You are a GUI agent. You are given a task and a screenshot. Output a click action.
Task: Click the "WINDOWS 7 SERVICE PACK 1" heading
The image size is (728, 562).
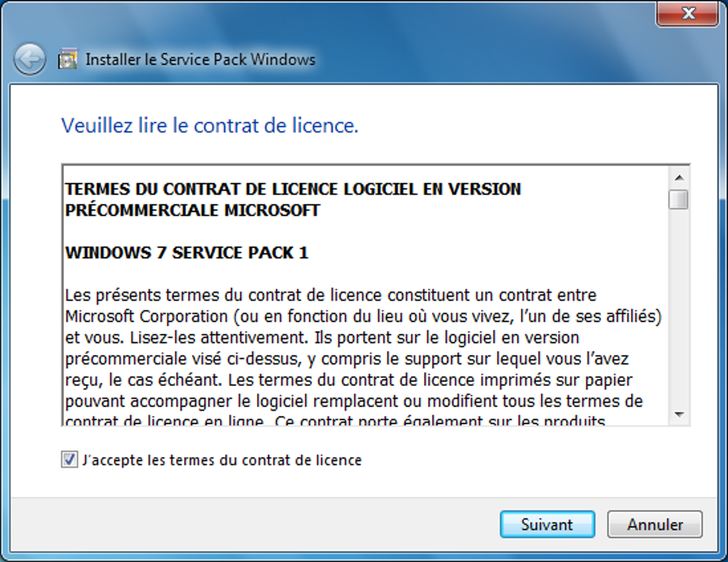tap(186, 253)
